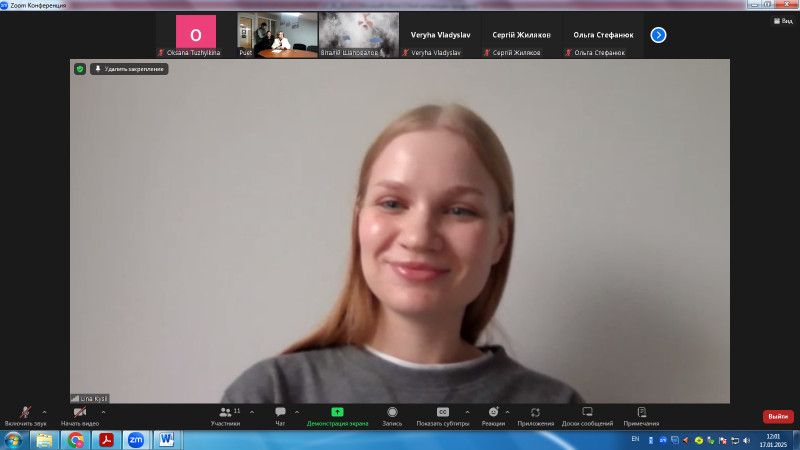This screenshot has width=800, height=450.
Task: Click red Выйти leave button
Action: (x=778, y=416)
